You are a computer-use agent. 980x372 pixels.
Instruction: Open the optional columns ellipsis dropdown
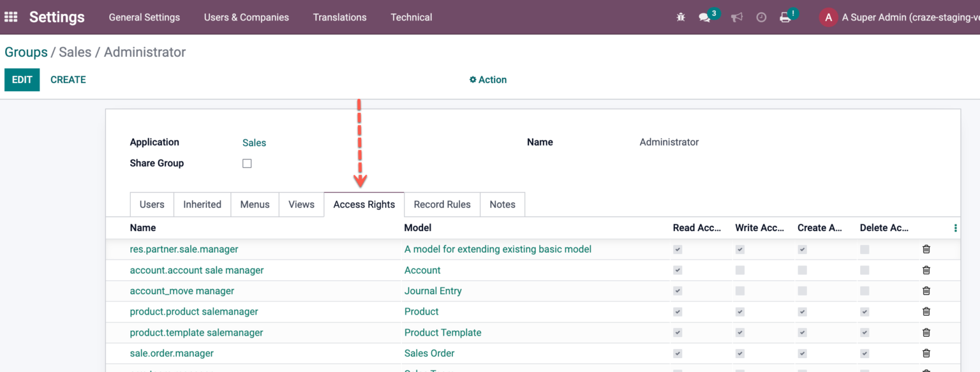pos(955,227)
